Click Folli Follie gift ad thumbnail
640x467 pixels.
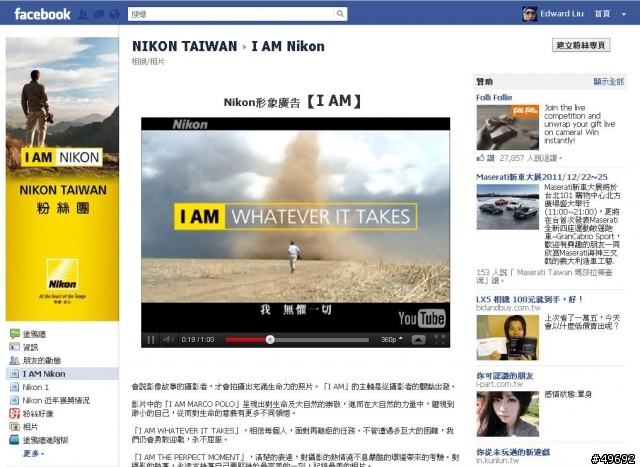508,127
